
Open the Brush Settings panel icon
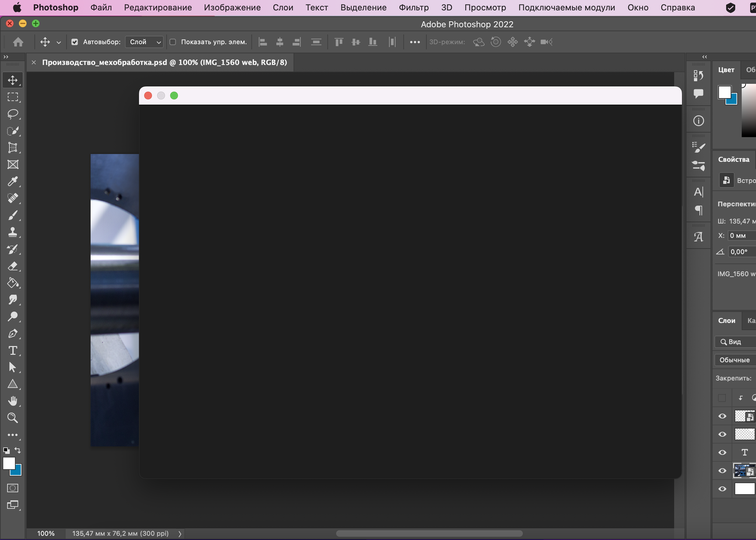tap(699, 147)
